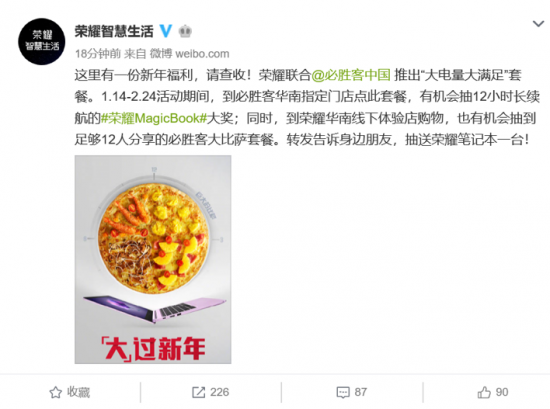Click the pink laptop in the poster image
The height and width of the screenshot is (409, 550).
coord(155,309)
